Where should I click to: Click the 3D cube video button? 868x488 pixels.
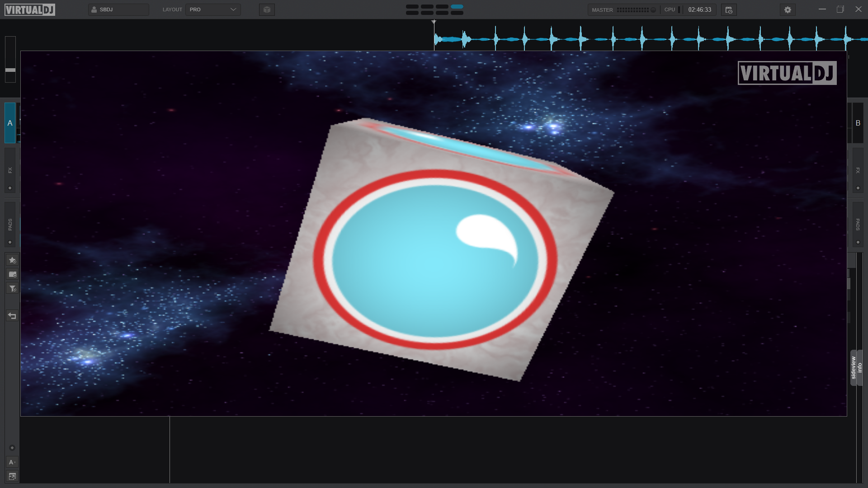[x=267, y=9]
